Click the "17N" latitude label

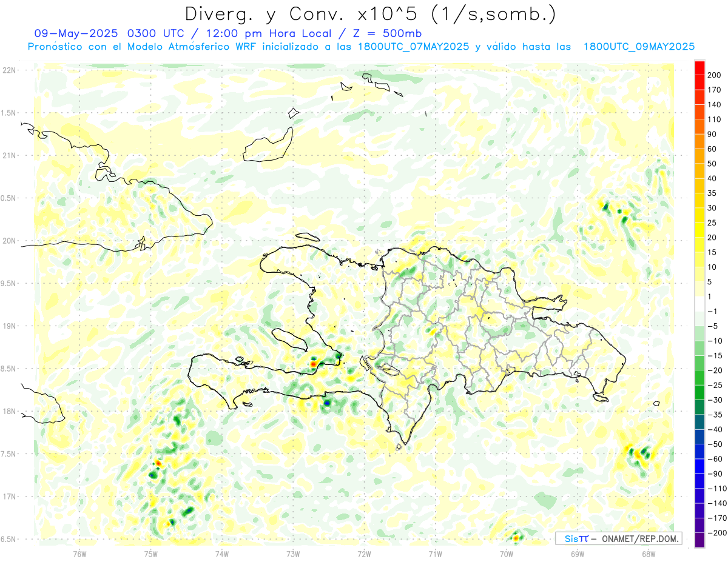click(9, 497)
